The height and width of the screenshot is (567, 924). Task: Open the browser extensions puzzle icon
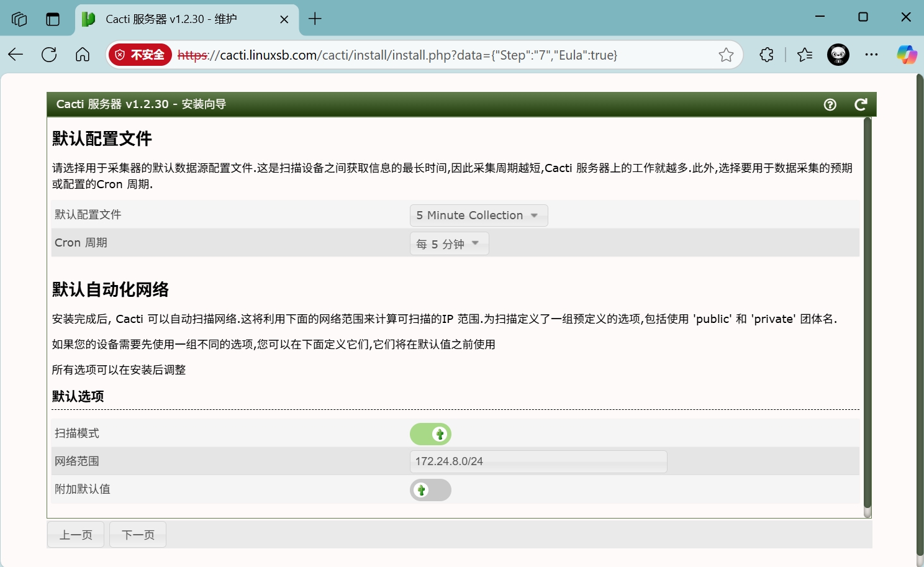(767, 55)
